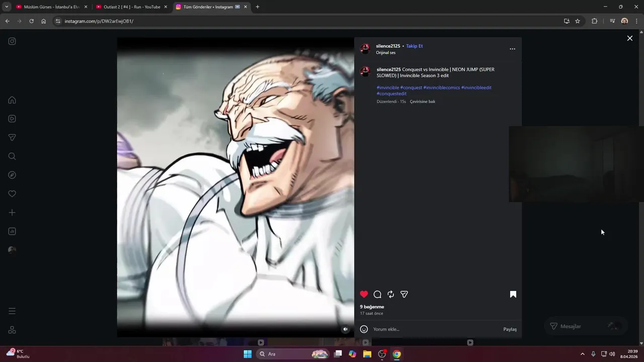The width and height of the screenshot is (644, 362).
Task: Show hidden system tray icons
Action: point(583,354)
